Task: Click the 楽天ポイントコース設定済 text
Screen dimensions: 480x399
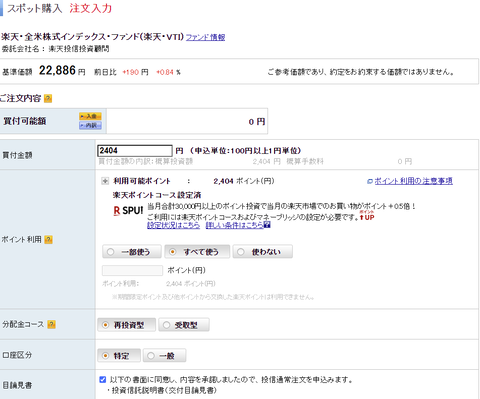Action: 157,195
